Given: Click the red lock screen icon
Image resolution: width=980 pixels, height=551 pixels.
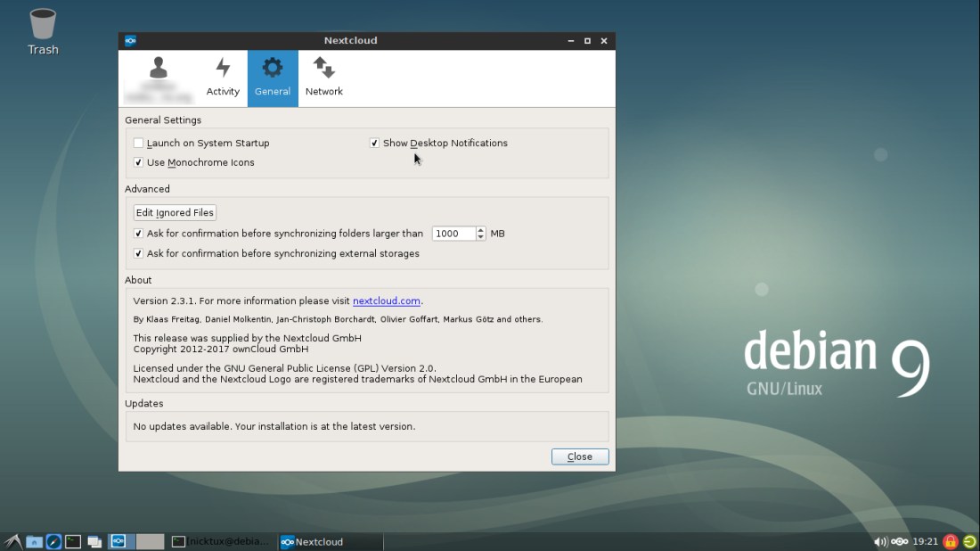Looking at the screenshot, I should (x=951, y=541).
